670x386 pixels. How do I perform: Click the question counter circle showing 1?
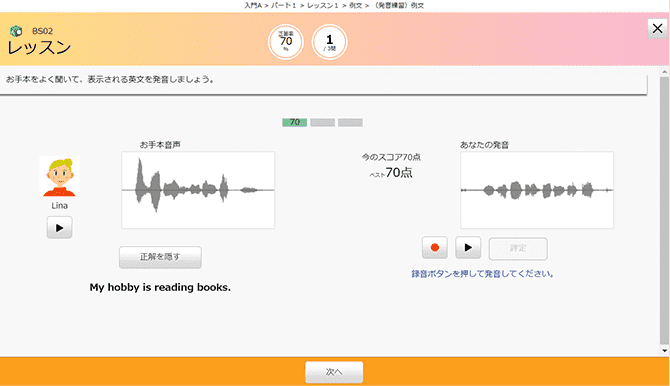click(x=329, y=41)
